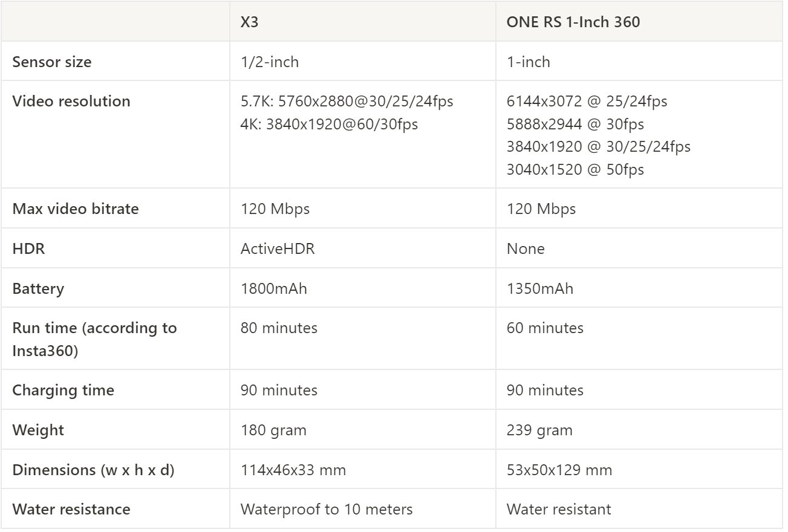The image size is (788, 532).
Task: Click the Charging time row label
Action: coord(63,391)
